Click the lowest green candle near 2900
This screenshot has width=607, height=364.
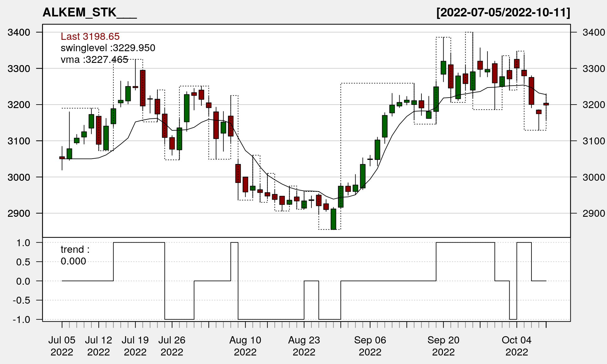(333, 219)
